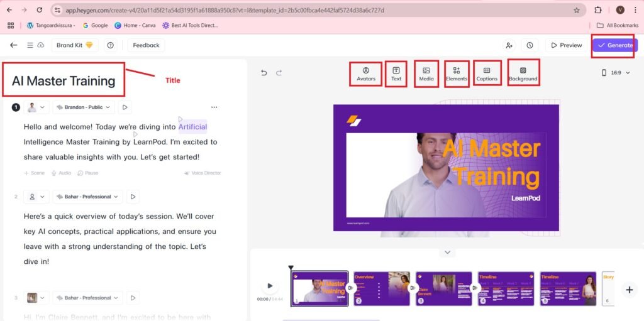
Task: Open the Home - Canva bookmark
Action: click(x=135, y=26)
